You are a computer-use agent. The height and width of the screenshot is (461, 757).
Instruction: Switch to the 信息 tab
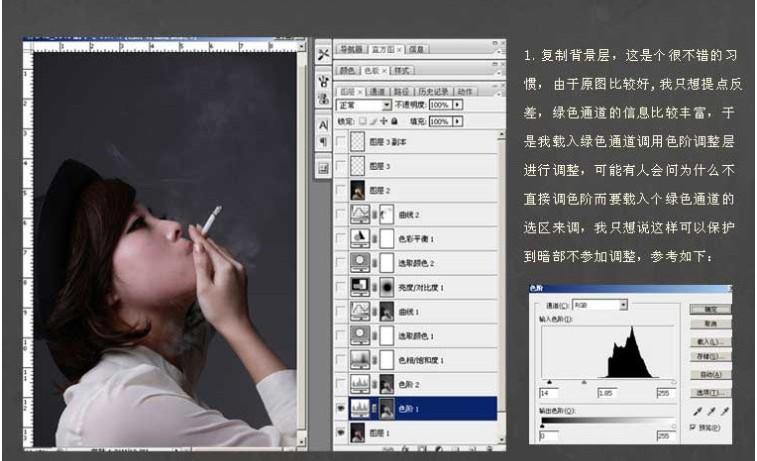click(x=416, y=49)
